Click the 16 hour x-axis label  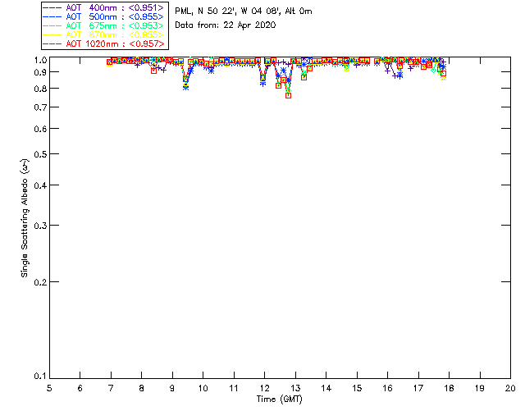point(388,388)
